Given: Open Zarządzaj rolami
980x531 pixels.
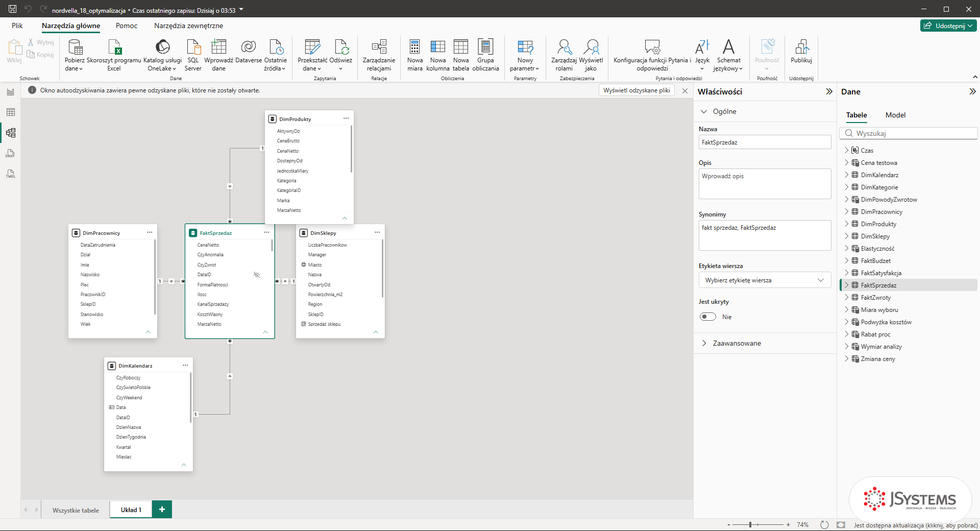Looking at the screenshot, I should (564, 55).
